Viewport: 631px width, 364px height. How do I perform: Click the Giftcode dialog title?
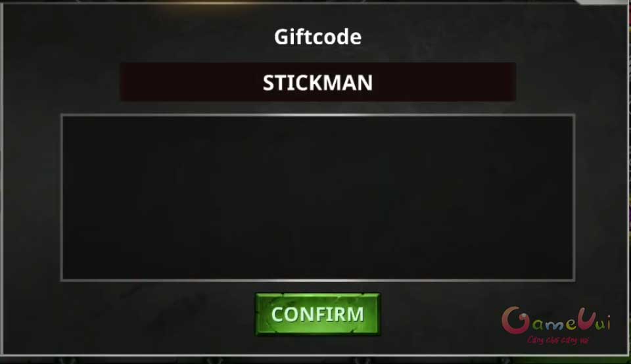pos(317,37)
